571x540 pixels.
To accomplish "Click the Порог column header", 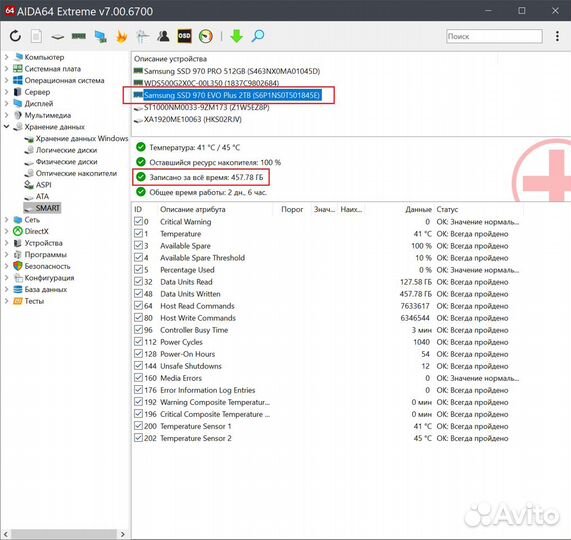I will click(292, 209).
